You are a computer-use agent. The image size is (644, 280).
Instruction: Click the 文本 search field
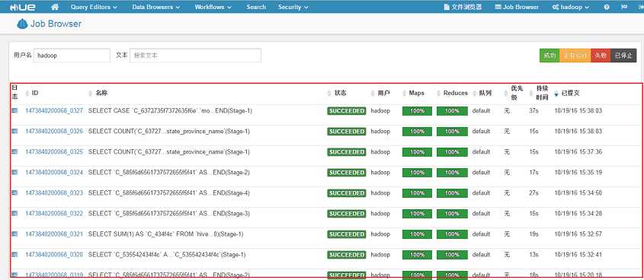(x=196, y=56)
